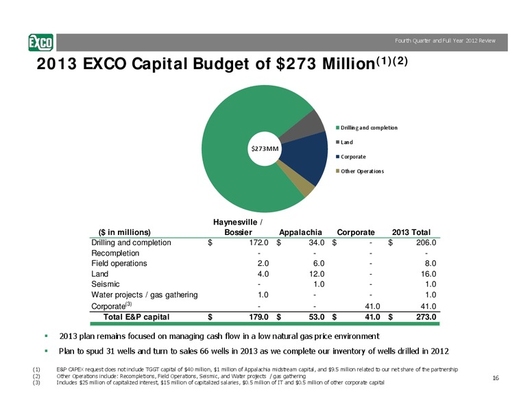Click the "Drilling and completion" legend label
Screen dimensions: 532x411
pyautogui.click(x=369, y=128)
